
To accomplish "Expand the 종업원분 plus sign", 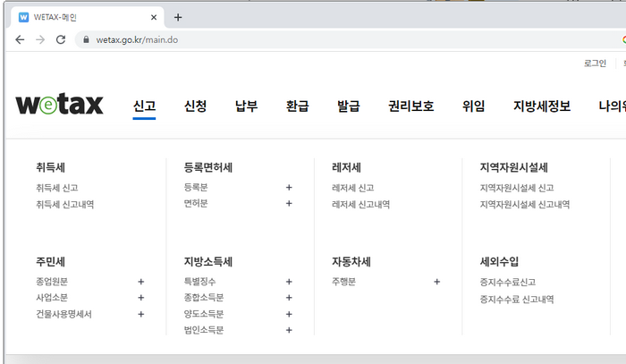I will click(141, 282).
